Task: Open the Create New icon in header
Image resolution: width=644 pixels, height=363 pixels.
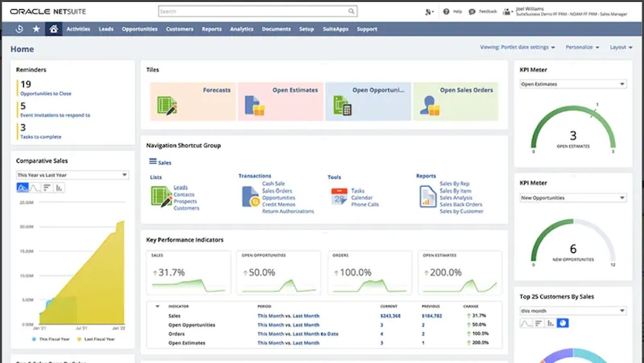Action: 429,11
